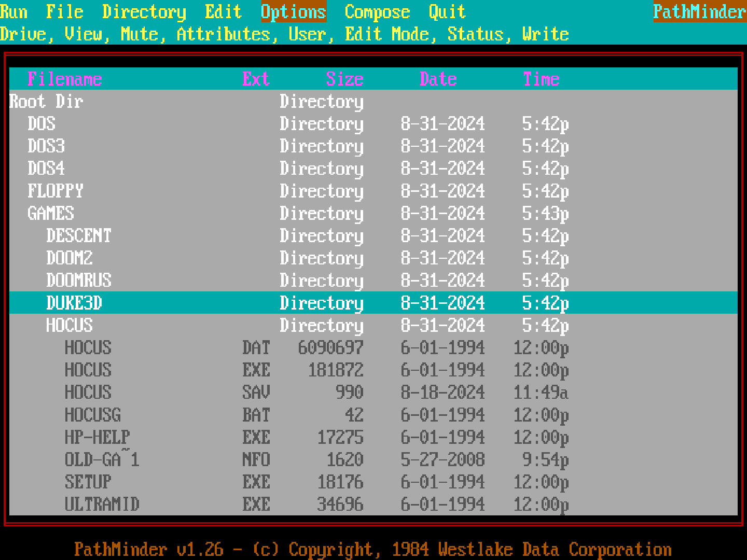This screenshot has height=560, width=747.
Task: Select the SETUP EXE file
Action: 374,482
